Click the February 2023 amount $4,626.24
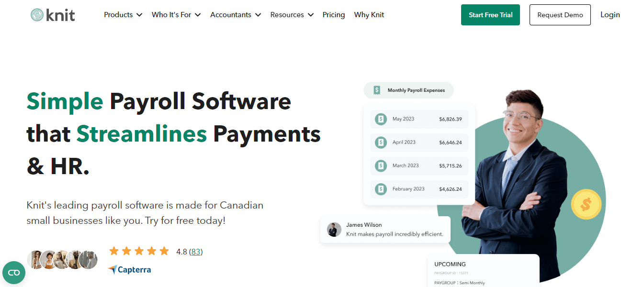This screenshot has height=287, width=644. pos(451,189)
